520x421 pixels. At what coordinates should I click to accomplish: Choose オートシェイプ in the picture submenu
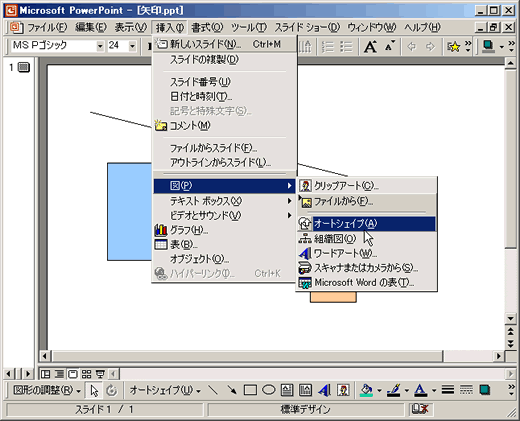point(366,224)
